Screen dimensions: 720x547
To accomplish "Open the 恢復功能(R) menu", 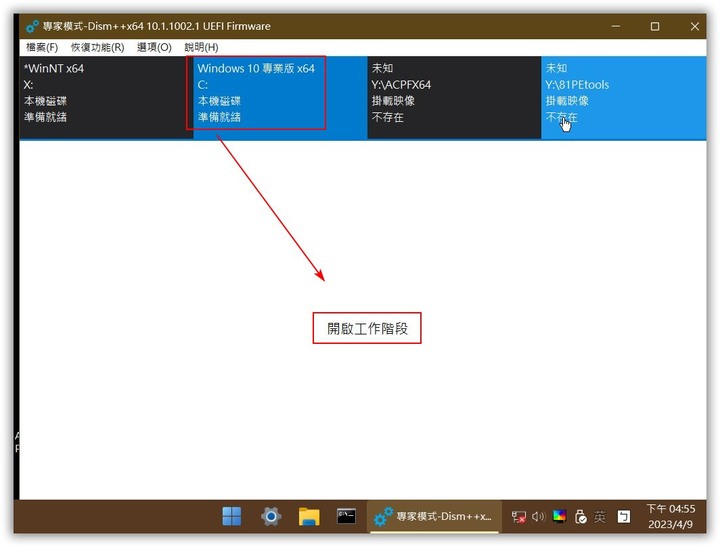I will coord(97,47).
